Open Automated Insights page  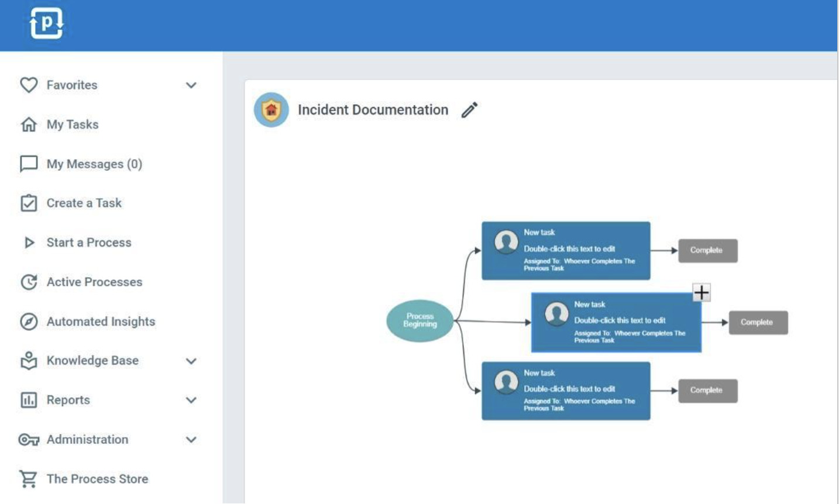[x=101, y=322]
